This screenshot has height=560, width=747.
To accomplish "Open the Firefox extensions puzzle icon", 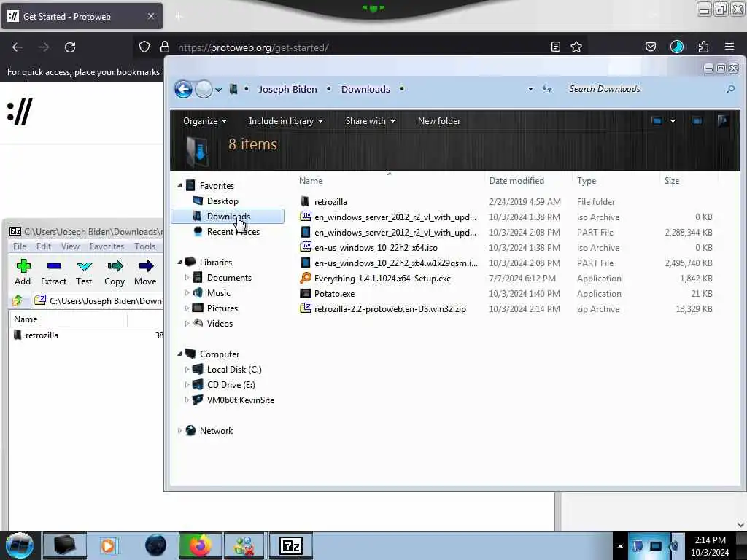I will [703, 47].
